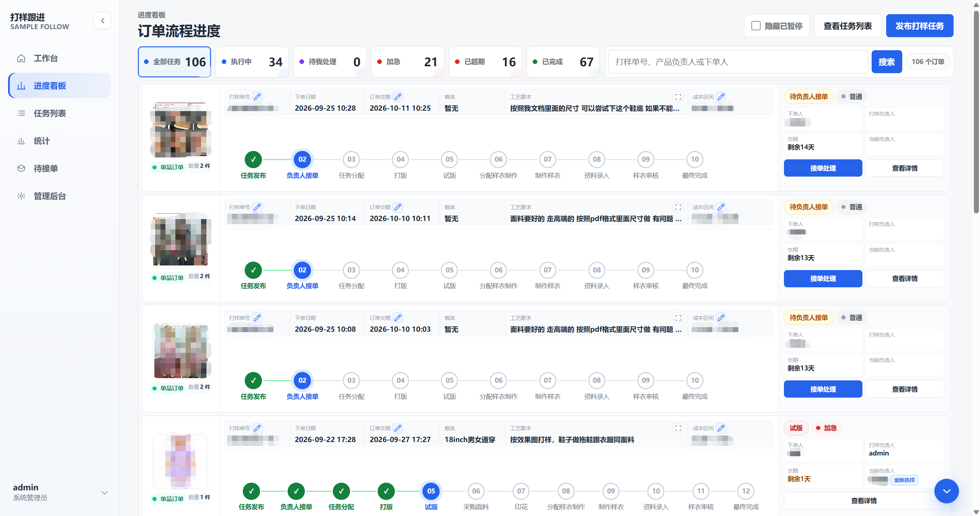980x516 pixels.
Task: Open the first order's product thumbnail
Action: tap(181, 130)
